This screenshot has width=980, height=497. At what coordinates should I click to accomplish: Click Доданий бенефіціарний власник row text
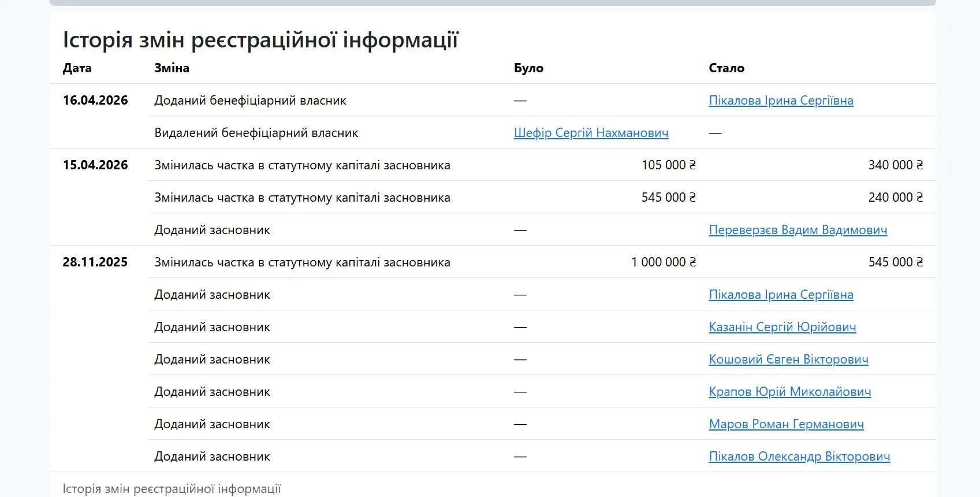click(x=250, y=101)
